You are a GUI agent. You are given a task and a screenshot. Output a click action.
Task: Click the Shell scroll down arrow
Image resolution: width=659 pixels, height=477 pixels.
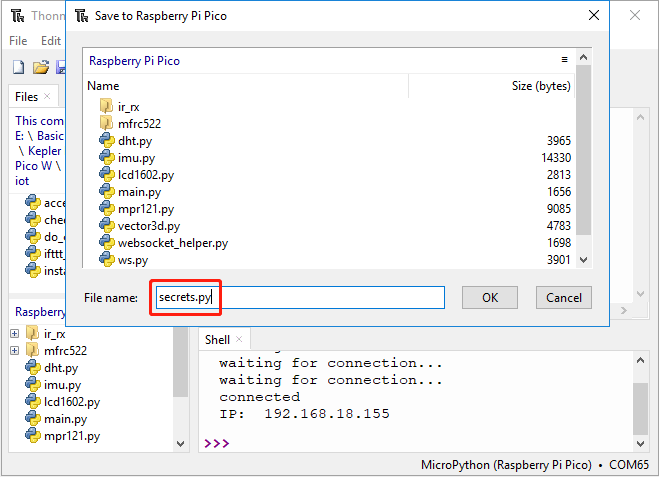(x=640, y=443)
